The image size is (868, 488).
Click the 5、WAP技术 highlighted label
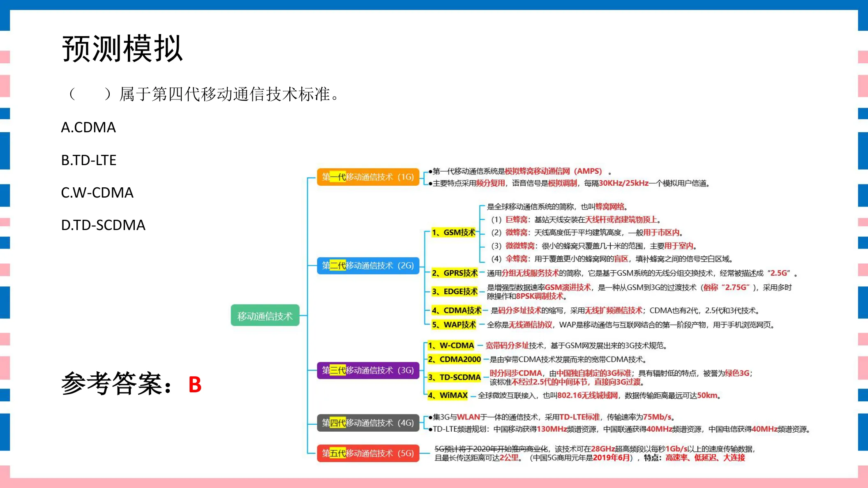coord(454,325)
